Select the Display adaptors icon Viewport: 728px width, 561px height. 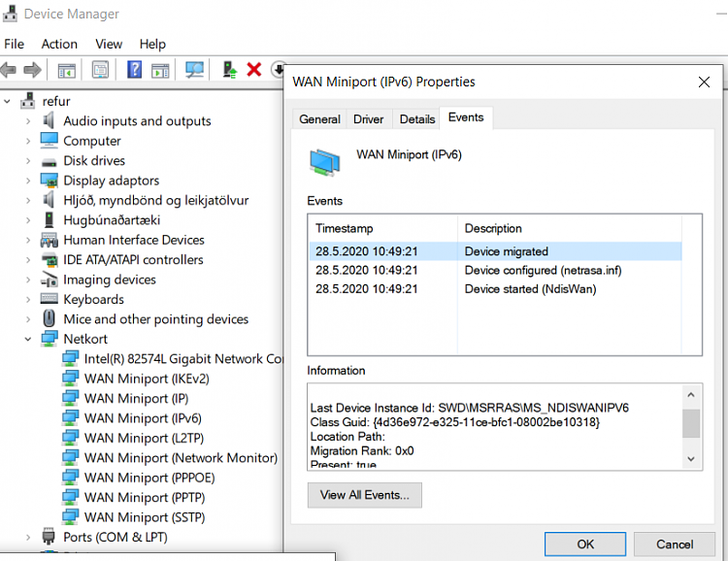point(49,181)
